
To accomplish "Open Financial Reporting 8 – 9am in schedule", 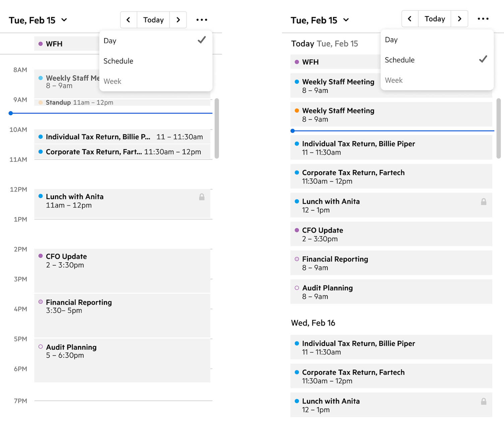I will click(391, 263).
